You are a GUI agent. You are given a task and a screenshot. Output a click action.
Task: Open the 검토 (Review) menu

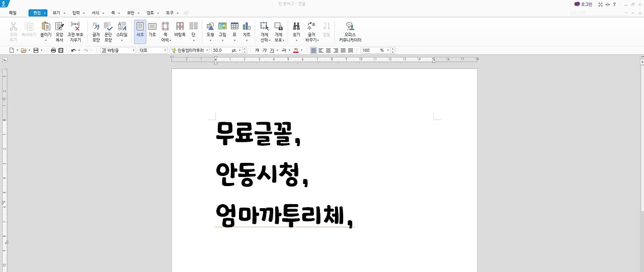coord(150,12)
